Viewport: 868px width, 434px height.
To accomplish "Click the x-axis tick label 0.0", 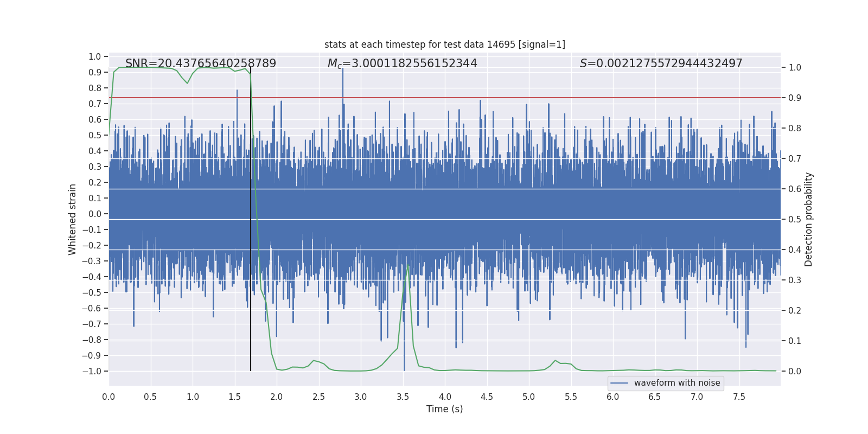I will [x=108, y=397].
